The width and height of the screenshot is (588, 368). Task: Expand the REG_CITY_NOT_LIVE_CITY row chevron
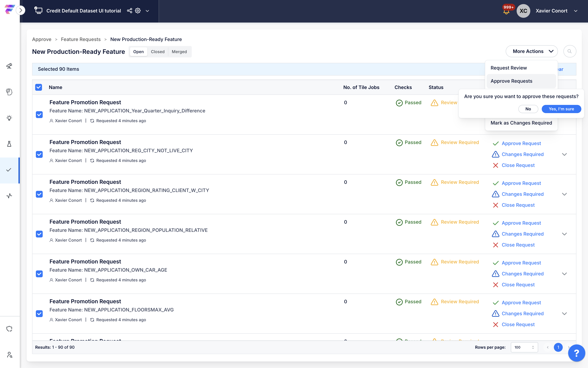click(564, 155)
